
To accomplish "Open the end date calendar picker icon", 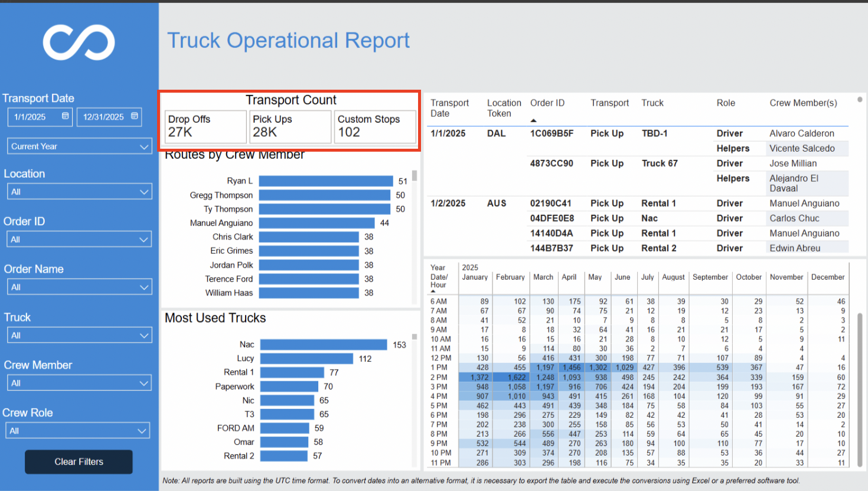I will tap(135, 116).
